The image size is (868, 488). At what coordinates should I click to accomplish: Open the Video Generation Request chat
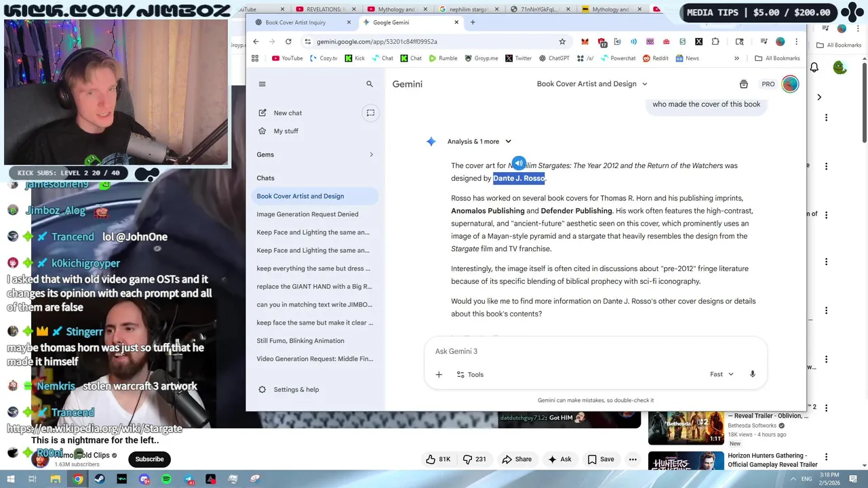coord(315,359)
